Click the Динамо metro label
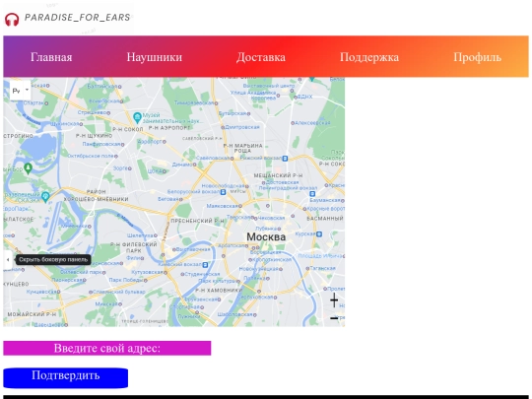This screenshot has height=399, width=532. click(x=182, y=165)
